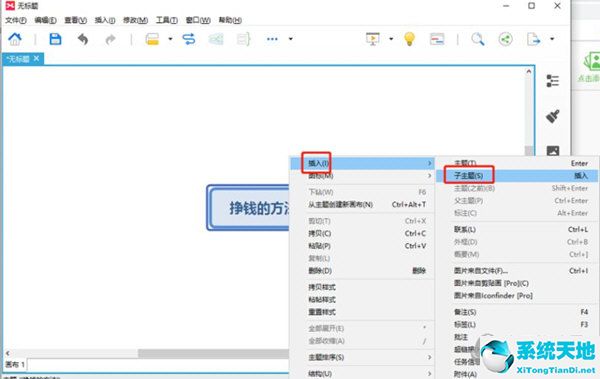
Task: Select 图片来自文件(F)... entry
Action: pyautogui.click(x=517, y=271)
